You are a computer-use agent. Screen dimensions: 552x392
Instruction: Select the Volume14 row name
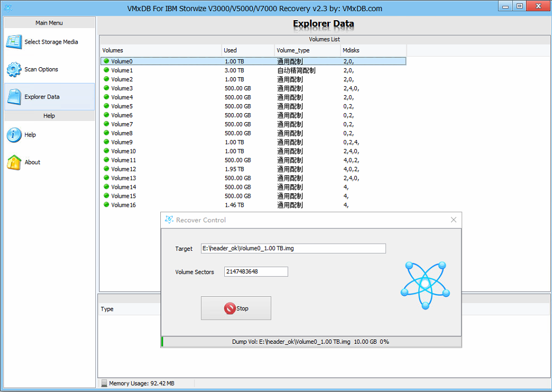coord(123,187)
